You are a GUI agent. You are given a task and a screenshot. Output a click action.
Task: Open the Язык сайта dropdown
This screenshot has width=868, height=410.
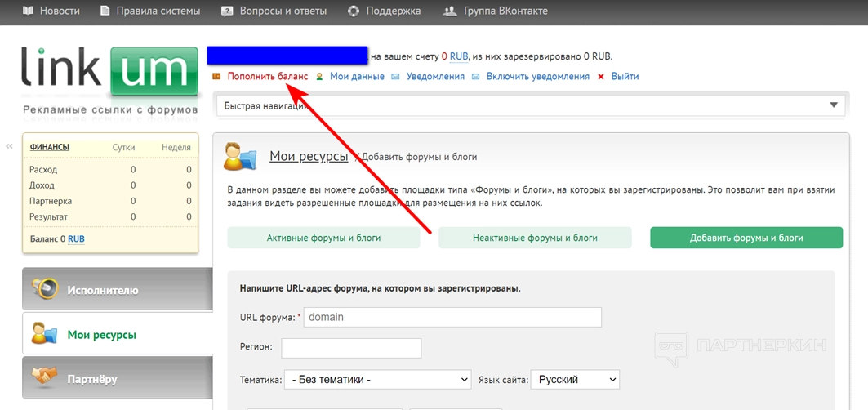[x=575, y=380]
